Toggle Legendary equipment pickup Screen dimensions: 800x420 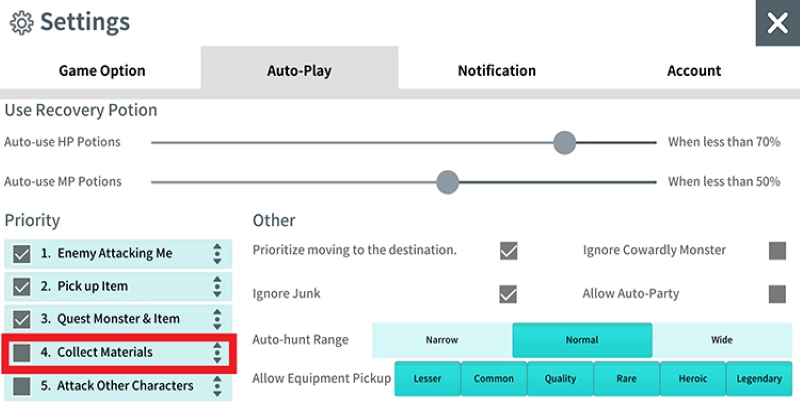(x=758, y=379)
